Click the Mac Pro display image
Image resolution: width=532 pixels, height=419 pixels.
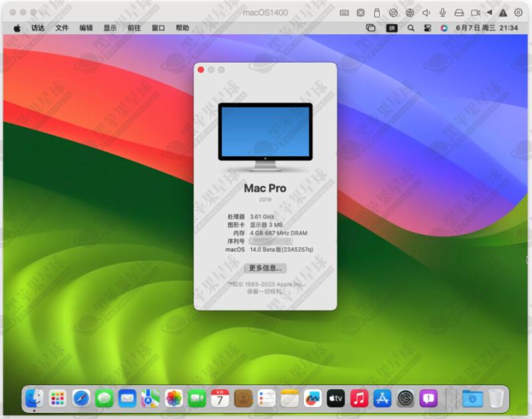[265, 137]
